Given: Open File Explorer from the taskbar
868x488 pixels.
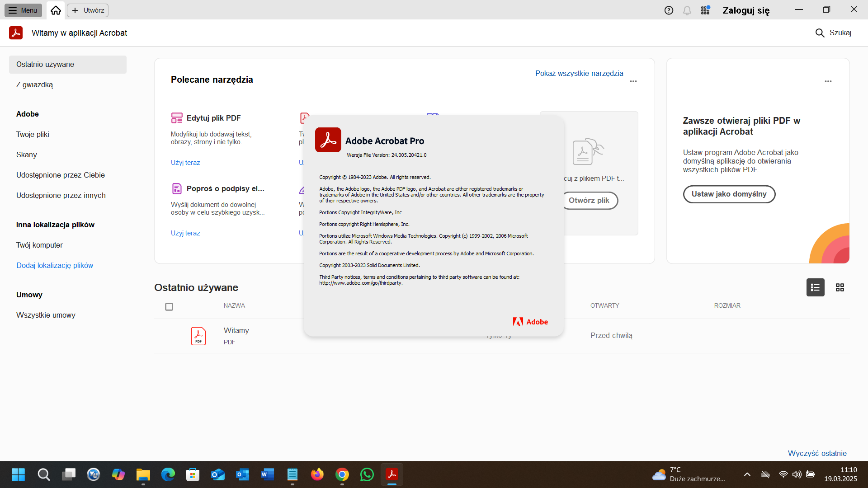Looking at the screenshot, I should (x=143, y=474).
